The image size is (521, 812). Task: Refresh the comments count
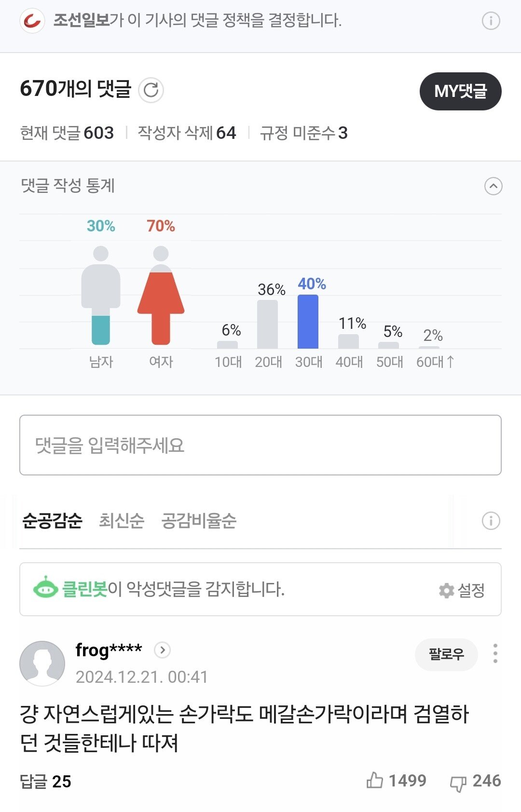tap(151, 90)
